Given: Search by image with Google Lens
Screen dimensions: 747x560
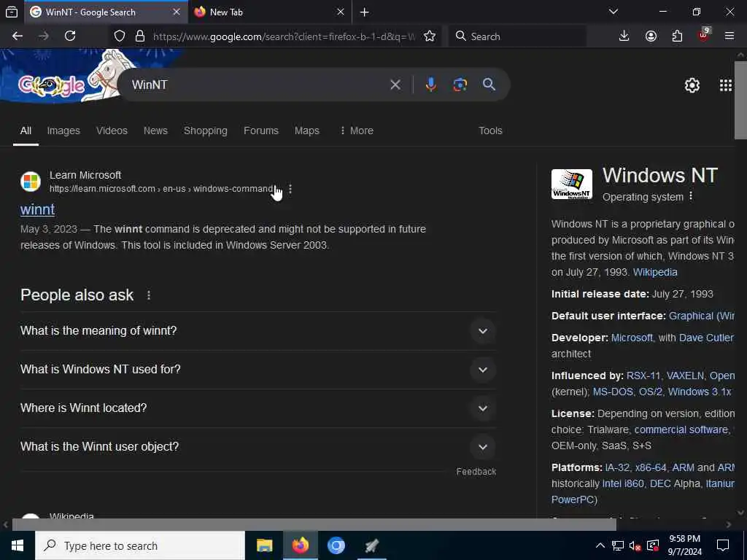Looking at the screenshot, I should 460,85.
